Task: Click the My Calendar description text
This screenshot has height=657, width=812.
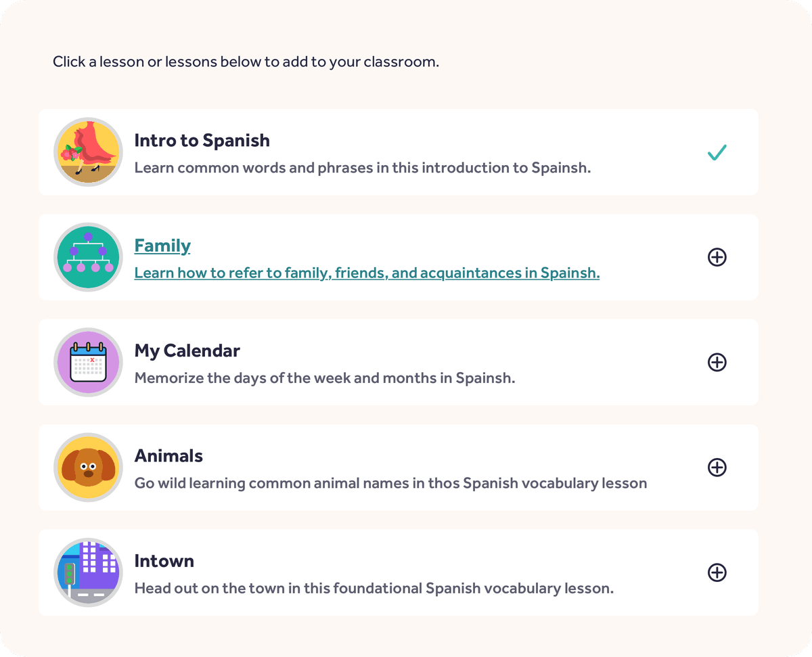Action: pos(325,378)
